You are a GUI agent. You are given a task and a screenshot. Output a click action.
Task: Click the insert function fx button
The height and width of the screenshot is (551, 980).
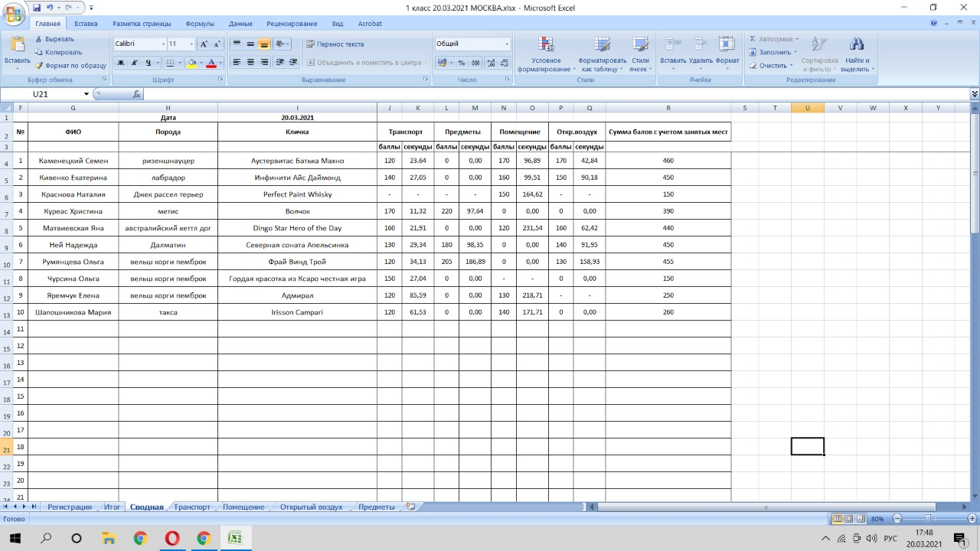pyautogui.click(x=137, y=94)
